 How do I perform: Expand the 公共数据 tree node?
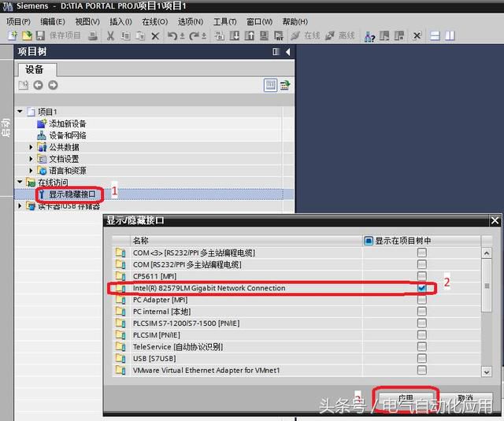coord(31,147)
